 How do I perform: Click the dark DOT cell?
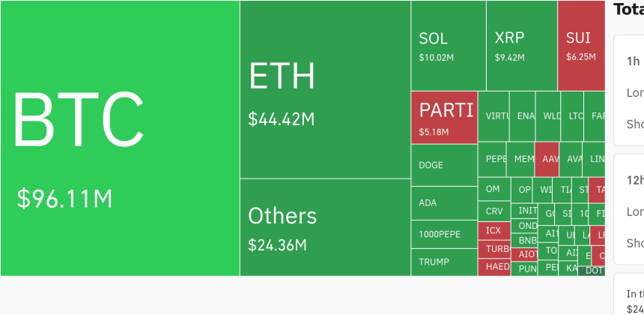[592, 271]
